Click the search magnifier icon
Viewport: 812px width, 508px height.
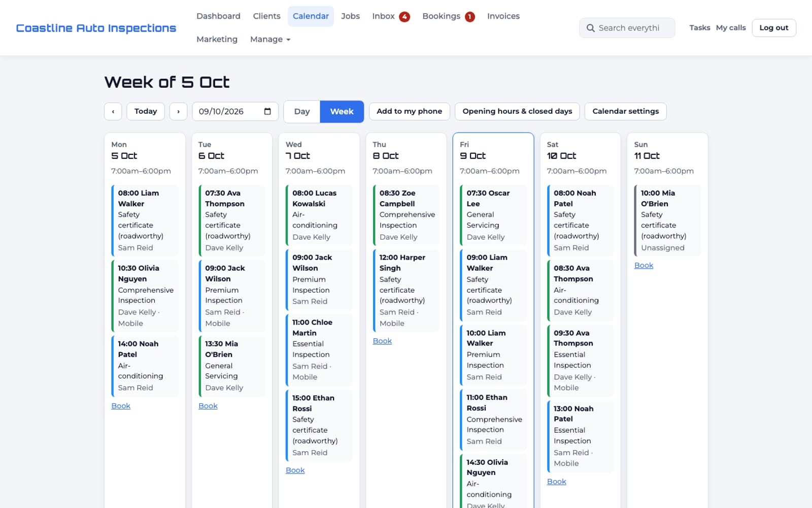click(591, 28)
